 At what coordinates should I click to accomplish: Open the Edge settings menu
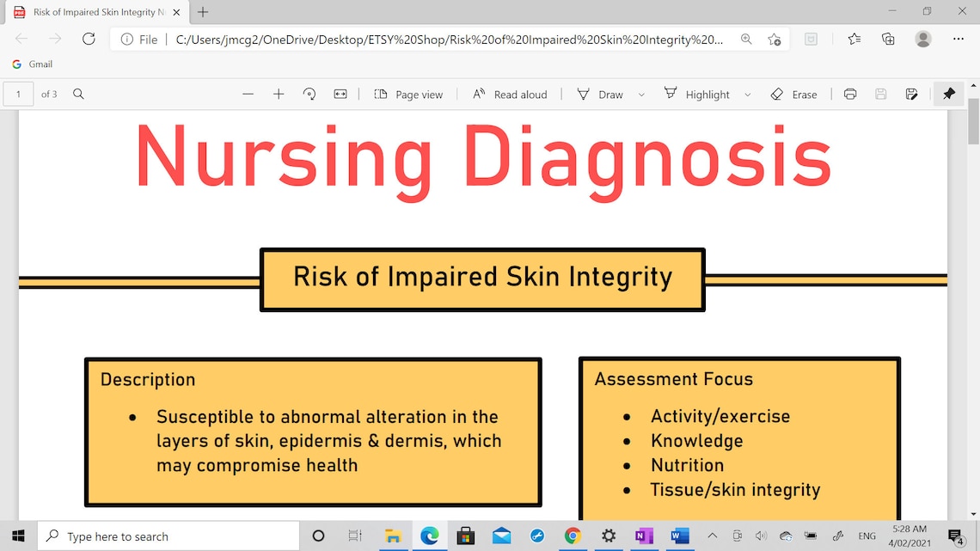[958, 39]
